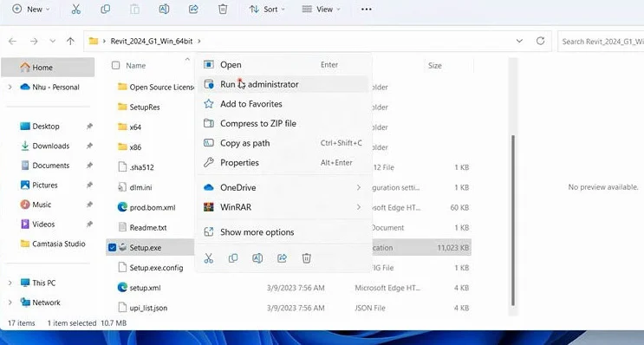Open the Sort dropdown menu
Image resolution: width=644 pixels, height=345 pixels.
(x=267, y=9)
